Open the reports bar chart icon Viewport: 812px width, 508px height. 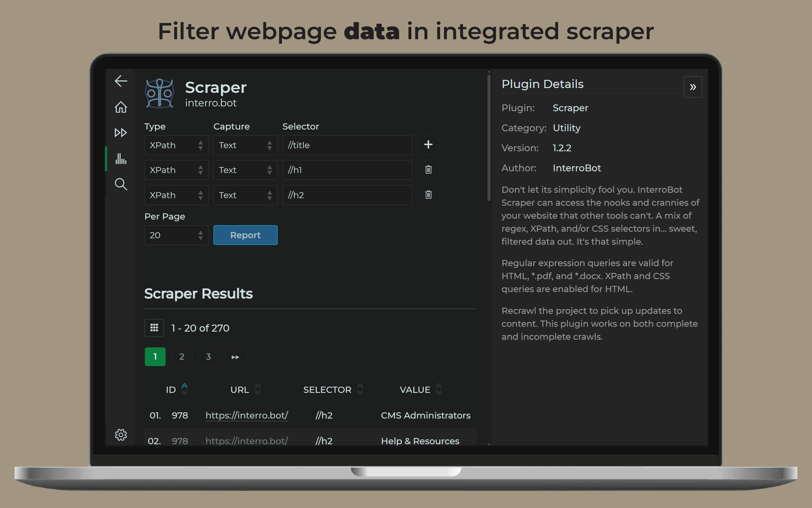tap(121, 158)
